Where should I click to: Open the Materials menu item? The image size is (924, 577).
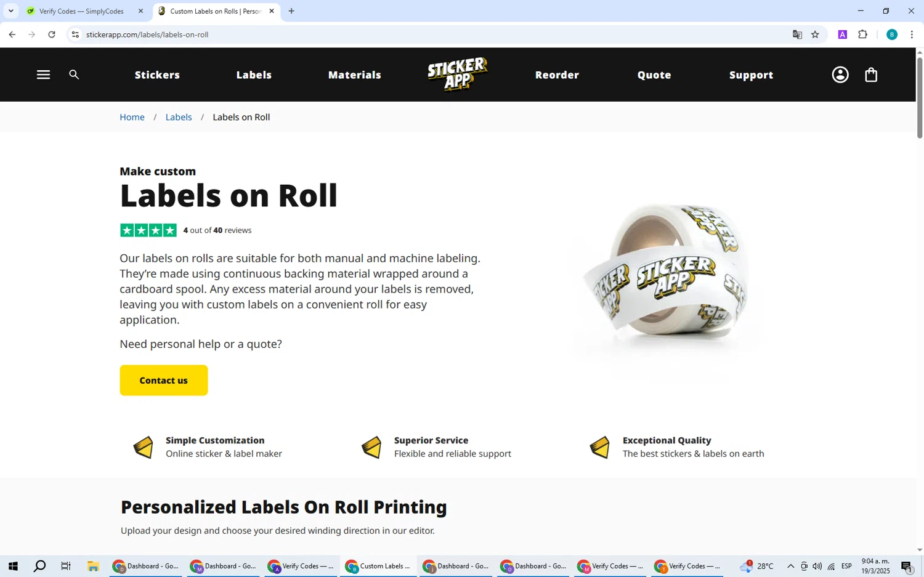(355, 75)
